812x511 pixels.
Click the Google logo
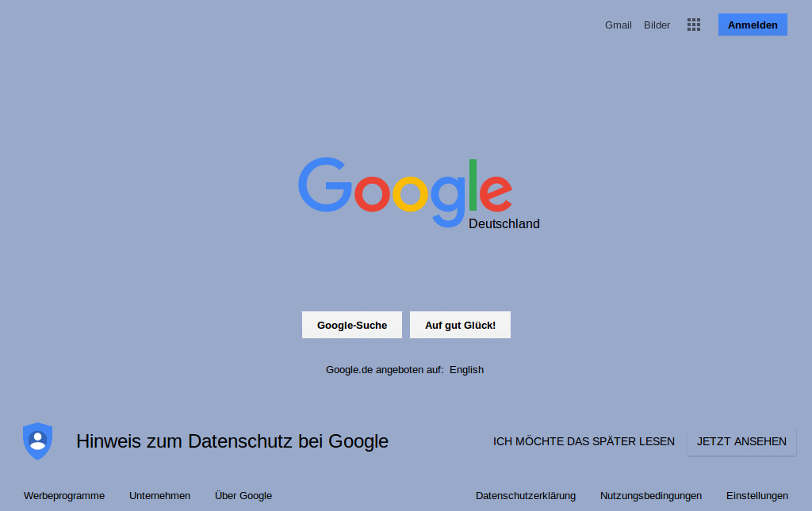(405, 192)
